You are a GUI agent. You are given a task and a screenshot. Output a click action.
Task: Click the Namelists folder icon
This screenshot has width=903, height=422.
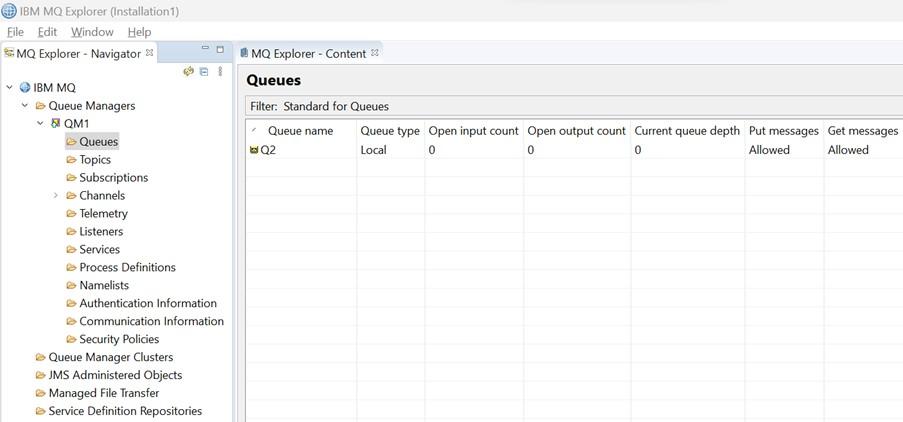point(71,286)
